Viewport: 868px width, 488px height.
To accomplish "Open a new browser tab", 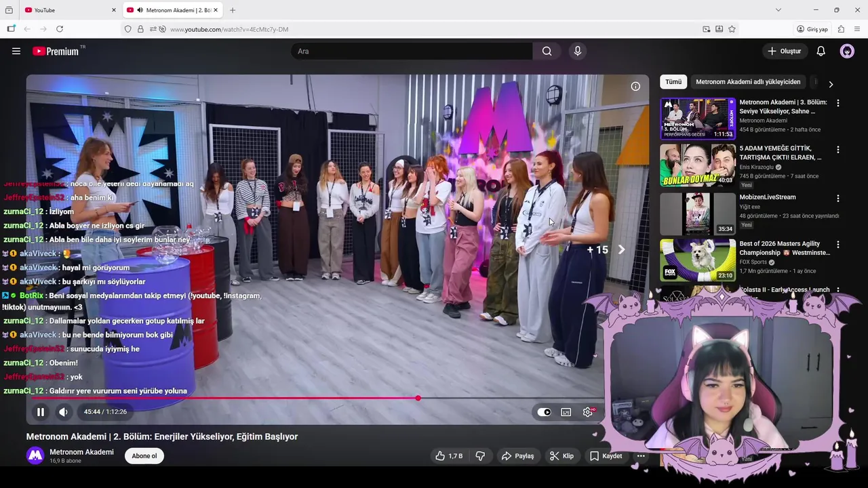I will pyautogui.click(x=233, y=10).
